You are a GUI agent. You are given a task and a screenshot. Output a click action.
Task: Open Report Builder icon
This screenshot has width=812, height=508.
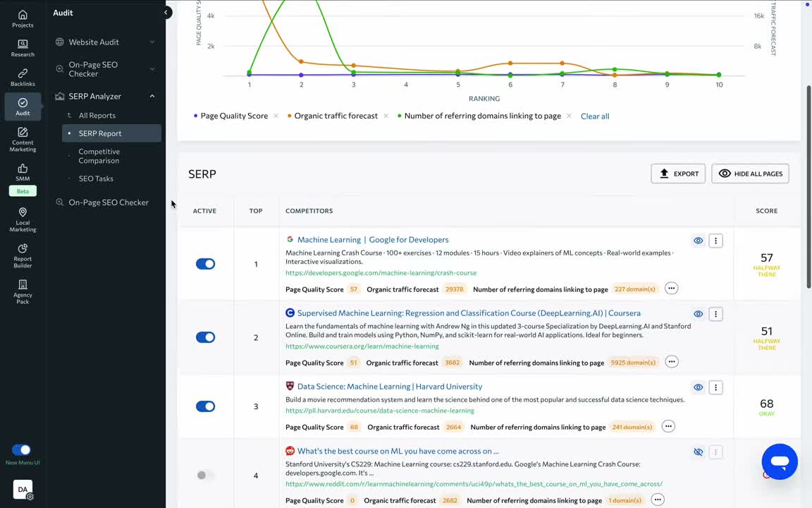[23, 256]
